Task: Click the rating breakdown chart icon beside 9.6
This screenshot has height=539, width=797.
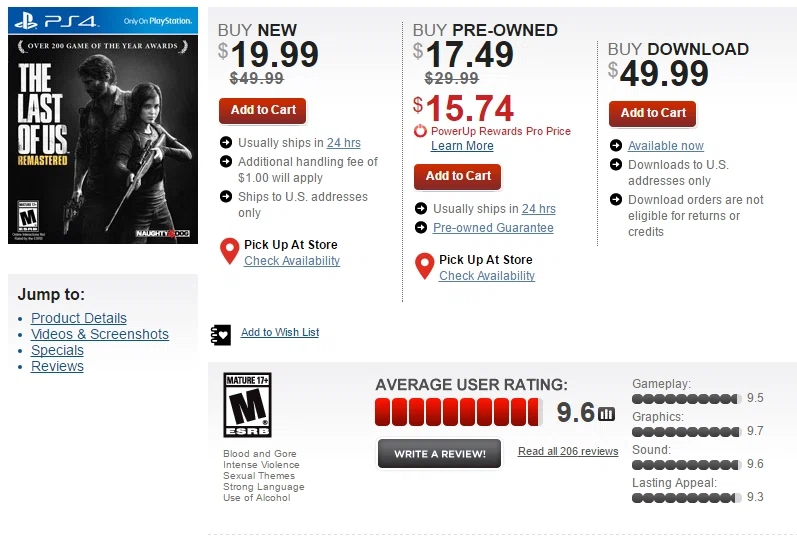Action: (606, 414)
